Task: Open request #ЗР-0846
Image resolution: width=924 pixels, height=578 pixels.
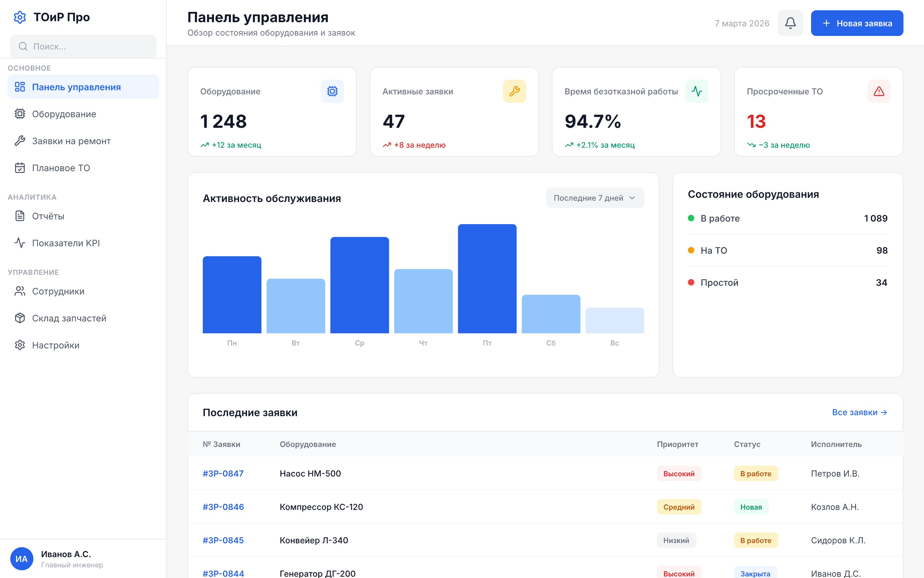Action: [223, 507]
